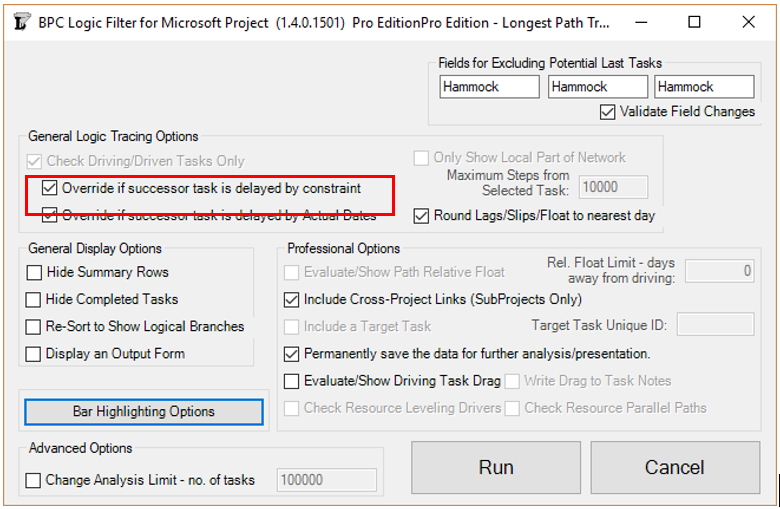The height and width of the screenshot is (509, 780).
Task: Toggle Override if successor delayed by Actual Dates
Action: (x=49, y=215)
